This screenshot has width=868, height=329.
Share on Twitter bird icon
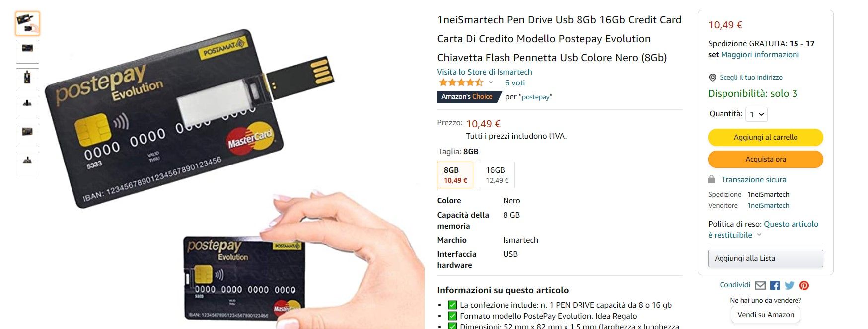pyautogui.click(x=790, y=285)
